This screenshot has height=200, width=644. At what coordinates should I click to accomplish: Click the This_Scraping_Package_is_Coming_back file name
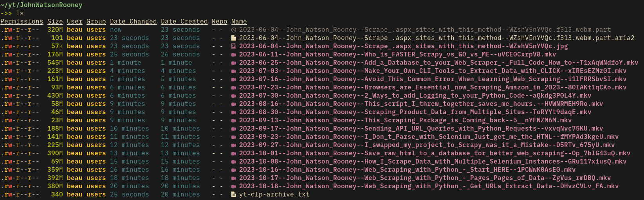click(x=406, y=120)
